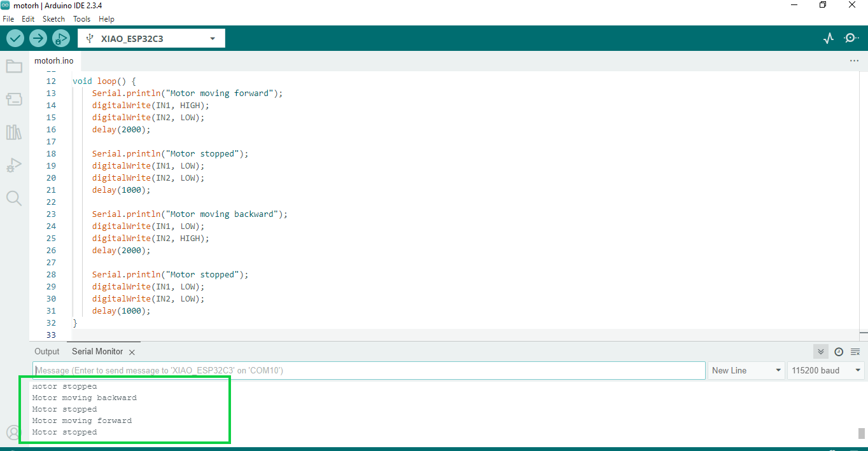Open the Debug sidebar panel icon
This screenshot has width=868, height=451.
click(14, 165)
